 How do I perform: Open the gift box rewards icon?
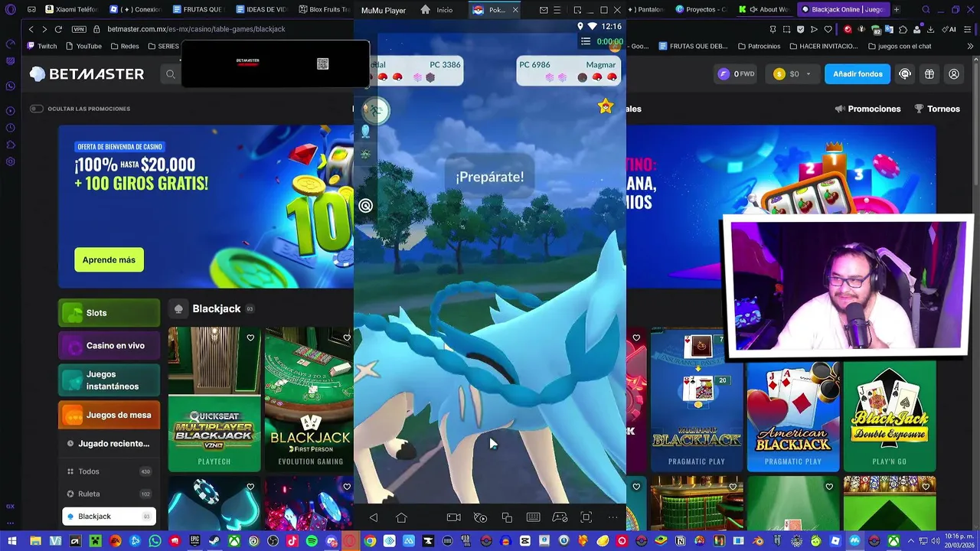point(929,74)
